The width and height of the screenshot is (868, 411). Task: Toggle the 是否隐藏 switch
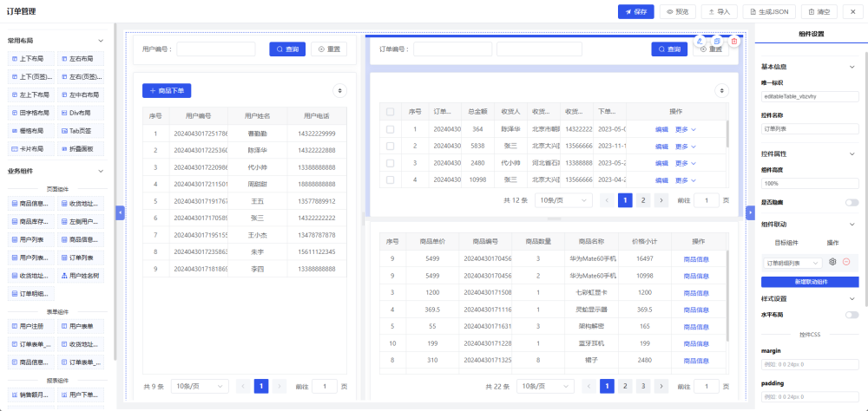[x=852, y=202]
